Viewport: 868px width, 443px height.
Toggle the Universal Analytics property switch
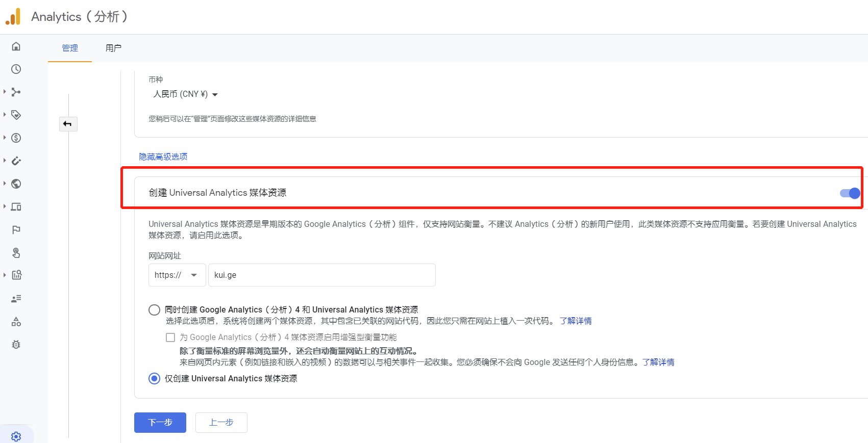850,193
